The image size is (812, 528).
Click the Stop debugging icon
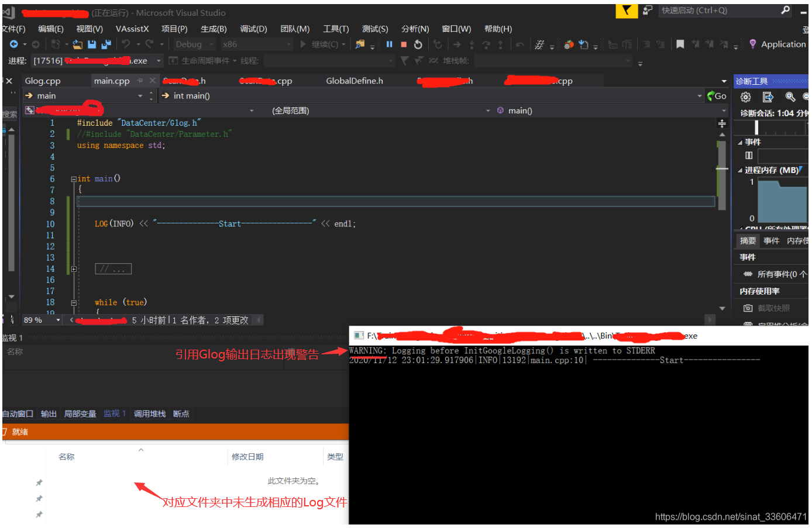pyautogui.click(x=404, y=44)
